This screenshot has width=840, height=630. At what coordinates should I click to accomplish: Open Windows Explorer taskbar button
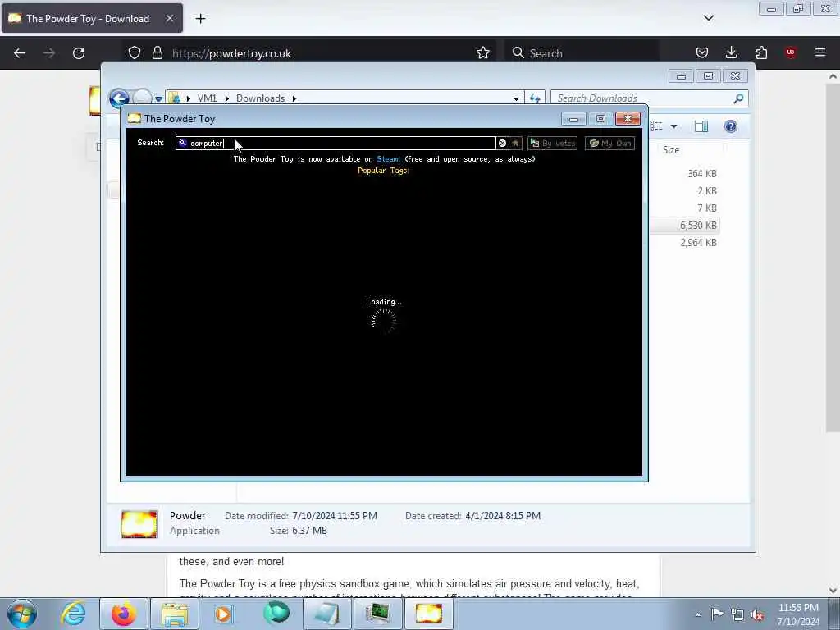(x=174, y=614)
